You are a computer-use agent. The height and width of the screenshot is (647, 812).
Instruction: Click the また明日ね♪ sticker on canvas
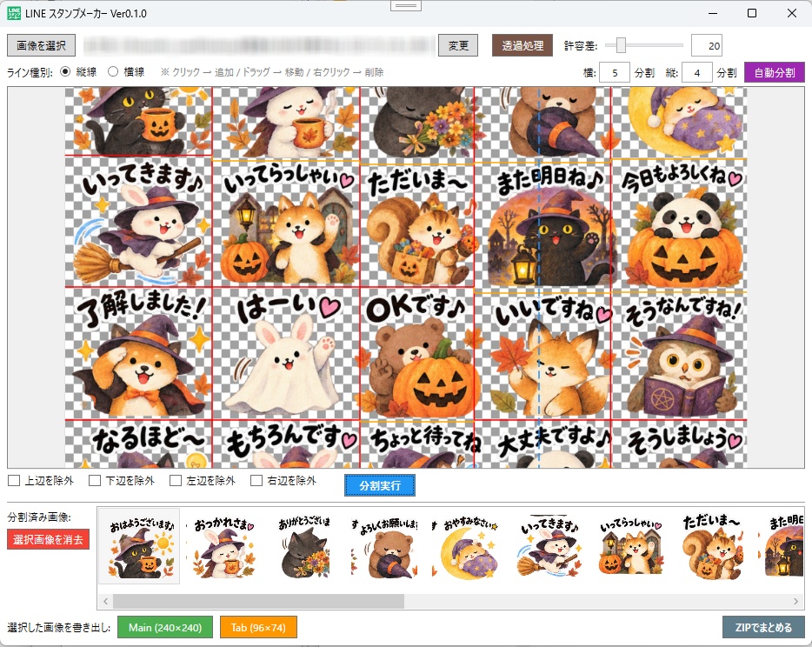coord(543,226)
